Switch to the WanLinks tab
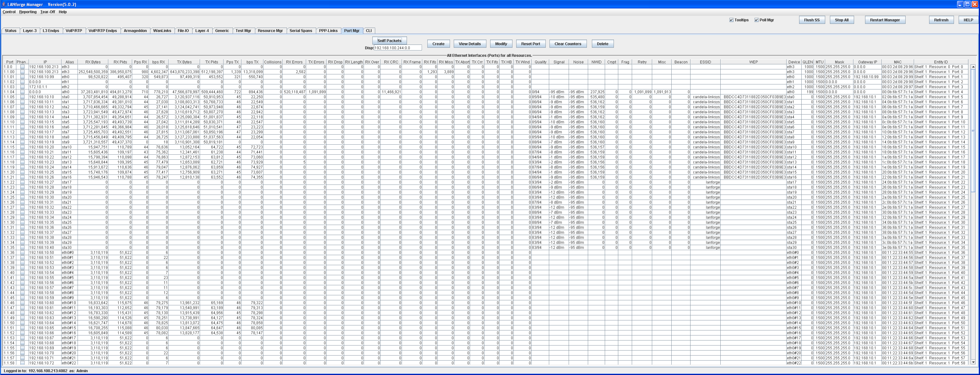 point(162,31)
